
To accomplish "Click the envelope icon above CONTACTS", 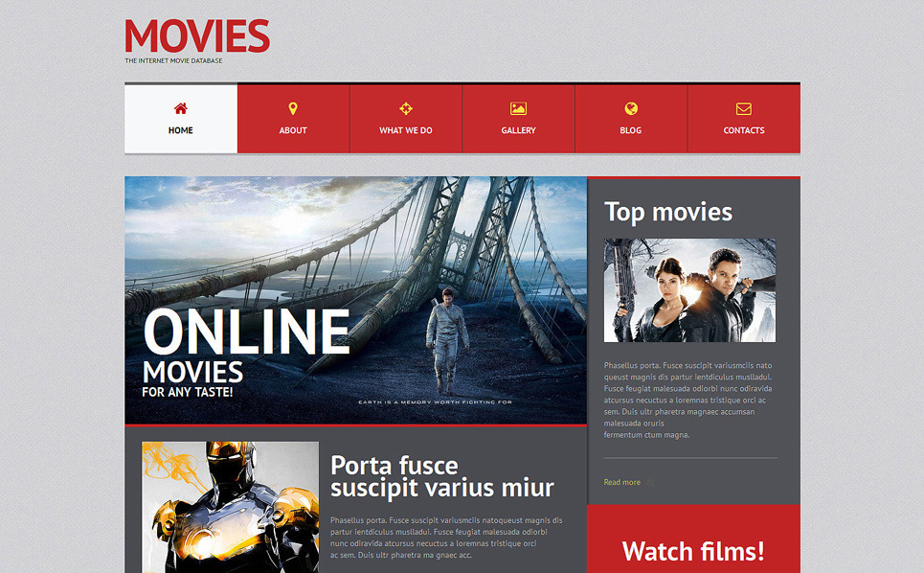I will 743,108.
